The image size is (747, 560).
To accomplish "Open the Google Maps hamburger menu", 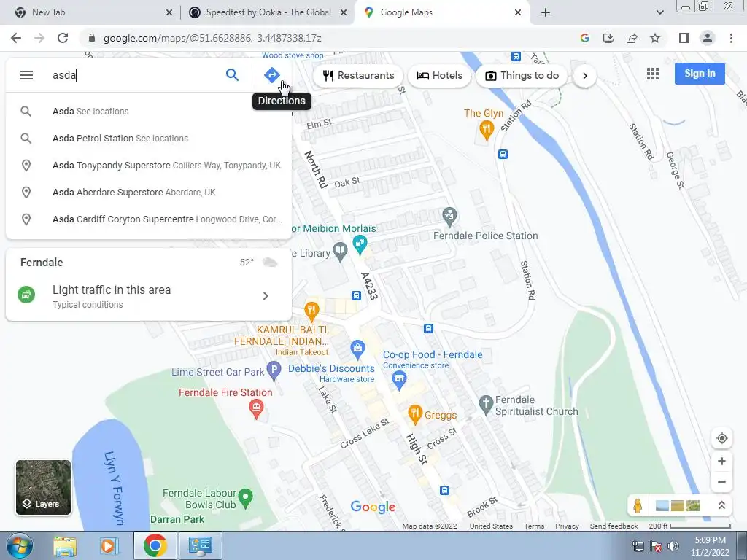I will point(26,75).
